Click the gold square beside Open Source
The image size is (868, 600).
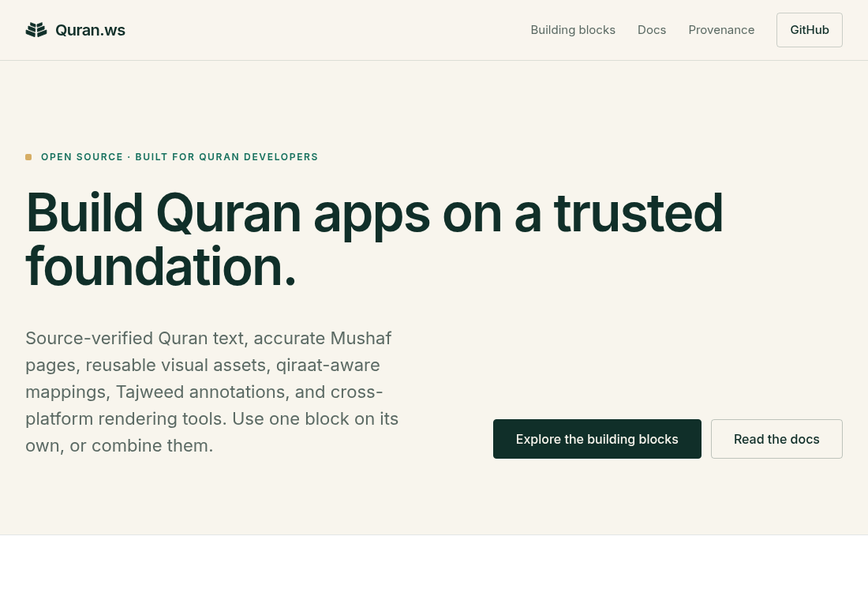(x=28, y=157)
